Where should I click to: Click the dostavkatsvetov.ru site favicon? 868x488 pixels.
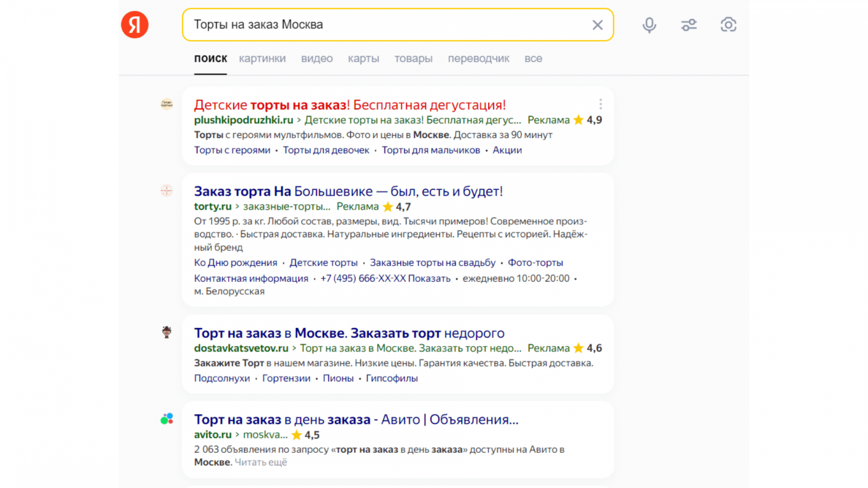click(x=167, y=332)
